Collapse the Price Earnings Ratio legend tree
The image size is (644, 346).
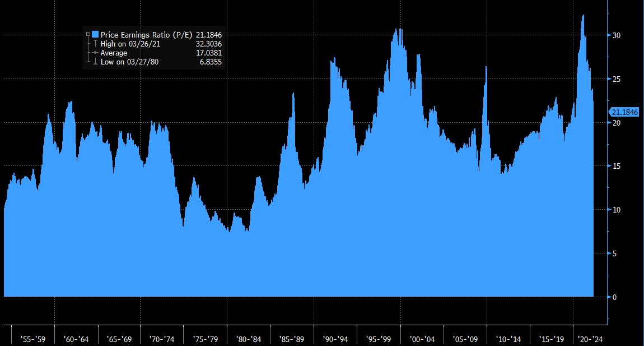tap(88, 35)
